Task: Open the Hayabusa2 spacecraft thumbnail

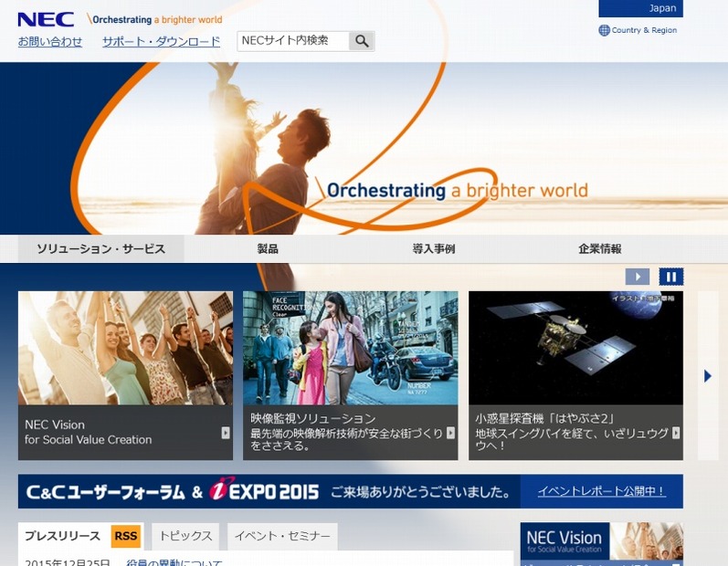Action: tap(575, 348)
